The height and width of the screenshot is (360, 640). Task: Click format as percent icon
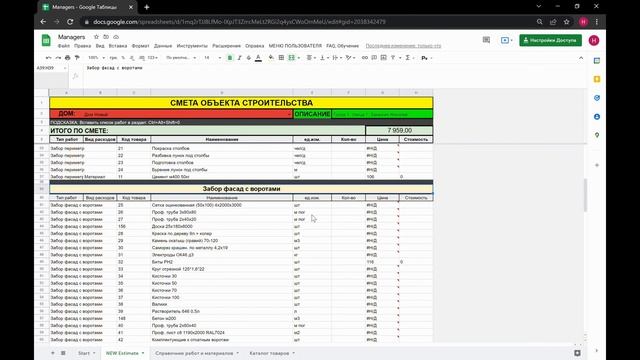coord(123,58)
